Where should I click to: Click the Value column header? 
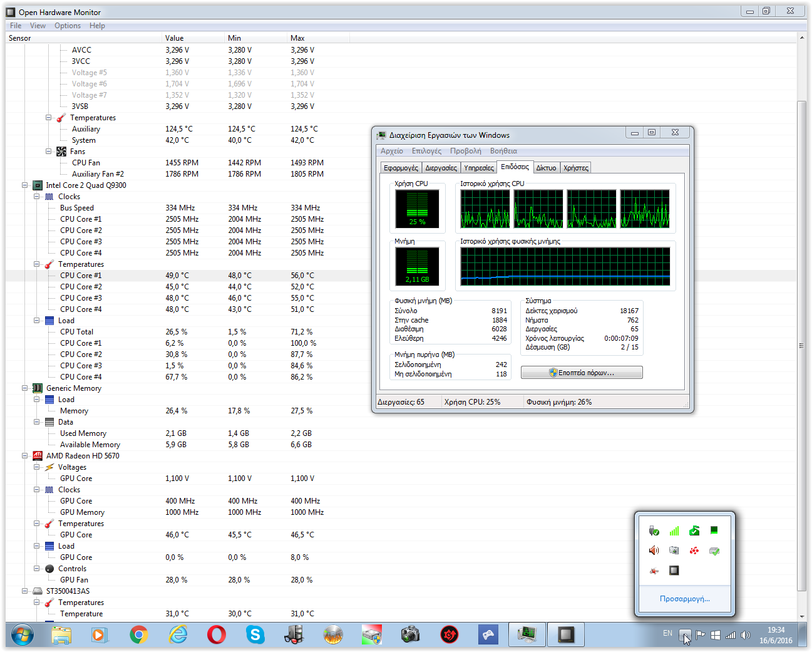[x=193, y=38]
